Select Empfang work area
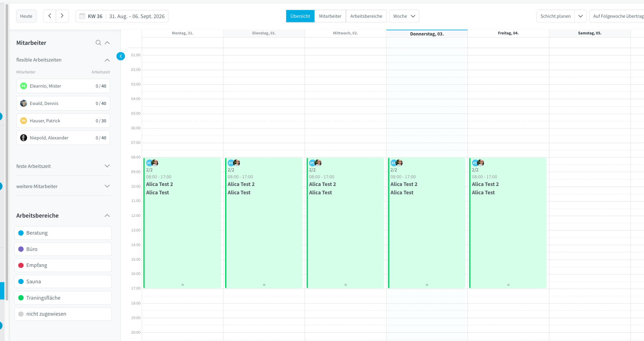Viewport: 644px width, 341px height. 63,265
